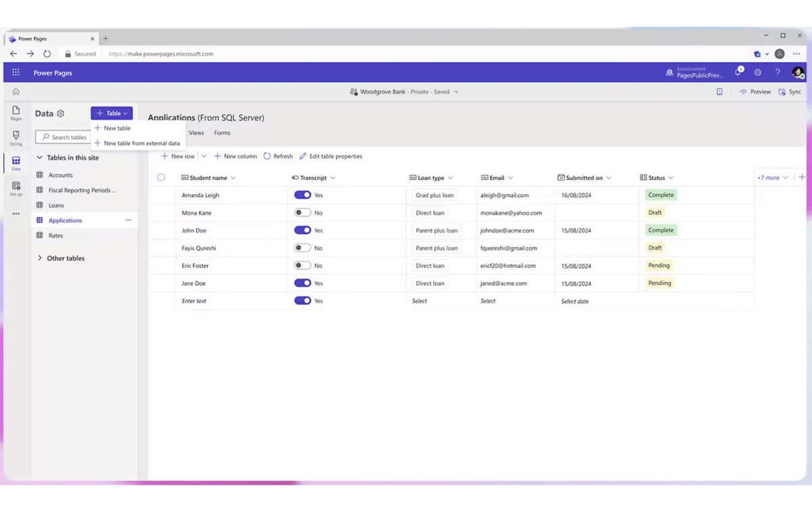The height and width of the screenshot is (512, 812).
Task: Open the browser settings ellipsis menu
Action: coord(796,53)
